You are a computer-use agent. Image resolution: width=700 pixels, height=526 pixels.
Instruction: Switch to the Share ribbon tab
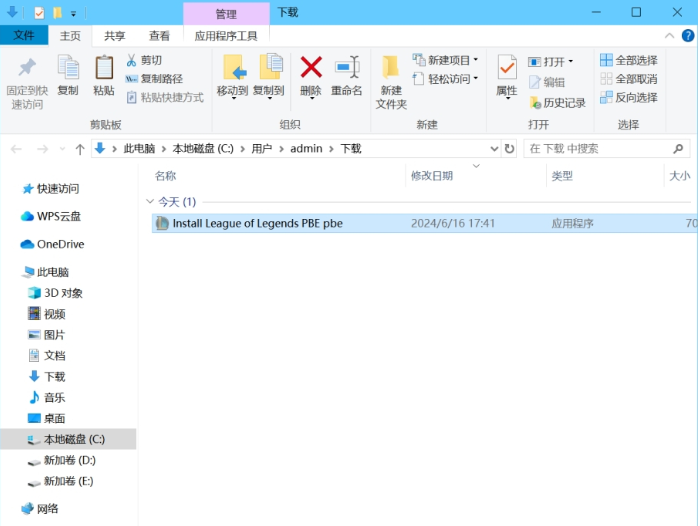coord(115,36)
